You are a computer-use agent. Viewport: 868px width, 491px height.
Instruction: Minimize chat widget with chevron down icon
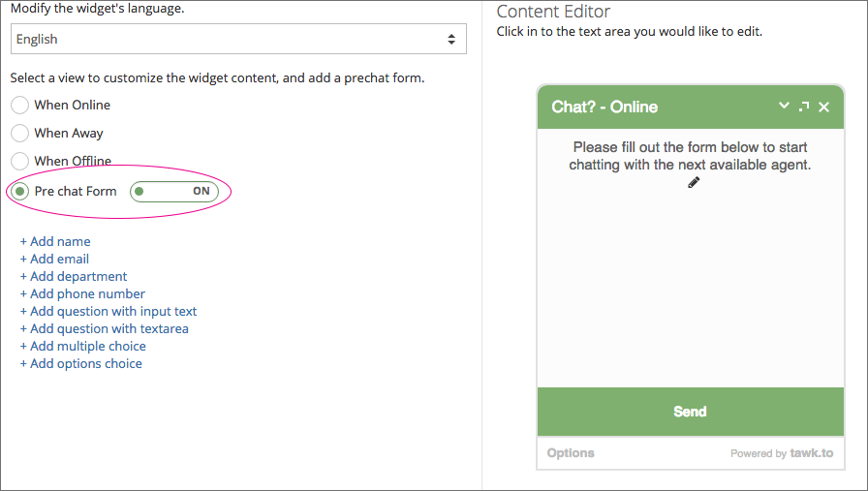(784, 106)
